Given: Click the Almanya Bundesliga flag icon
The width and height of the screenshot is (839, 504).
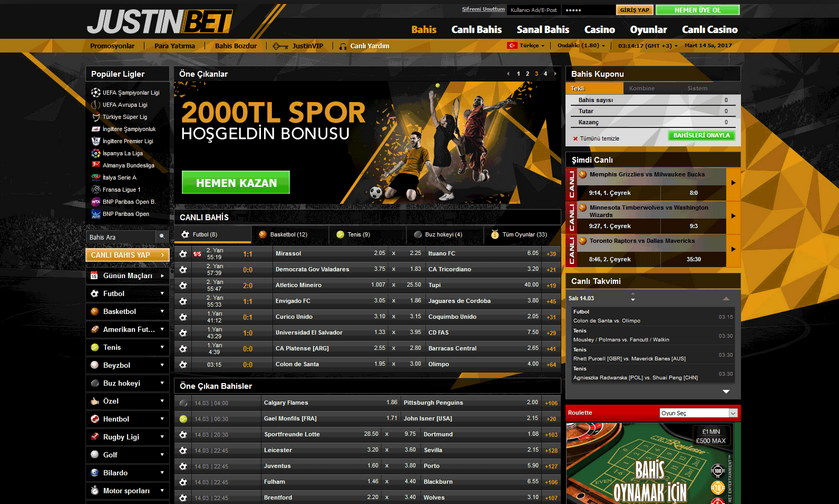Looking at the screenshot, I should [96, 165].
